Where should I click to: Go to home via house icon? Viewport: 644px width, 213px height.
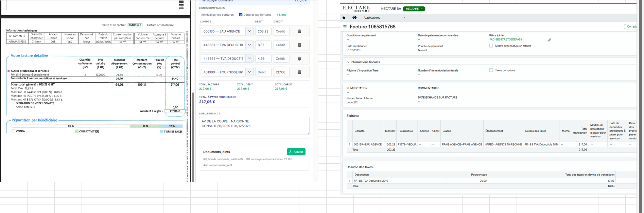point(354,17)
